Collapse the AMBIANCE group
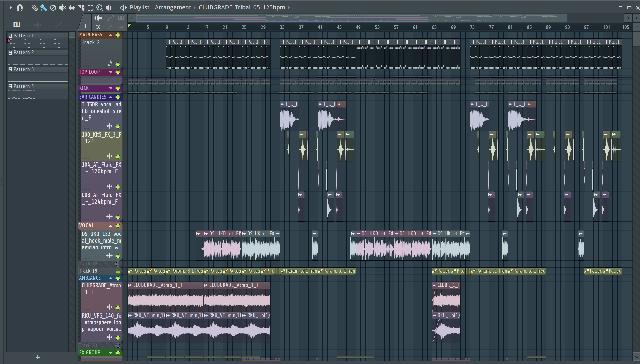The height and width of the screenshot is (364, 640). [110, 278]
